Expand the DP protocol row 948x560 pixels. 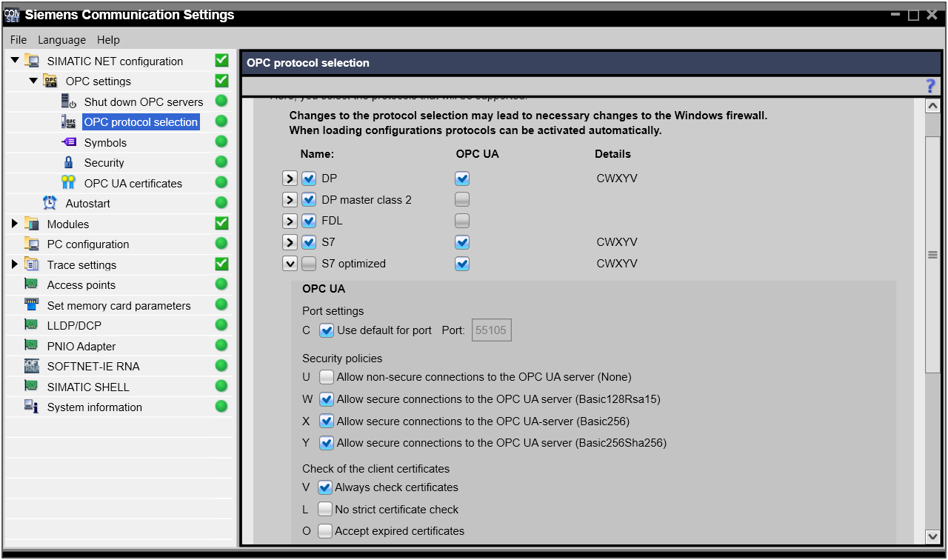[290, 179]
